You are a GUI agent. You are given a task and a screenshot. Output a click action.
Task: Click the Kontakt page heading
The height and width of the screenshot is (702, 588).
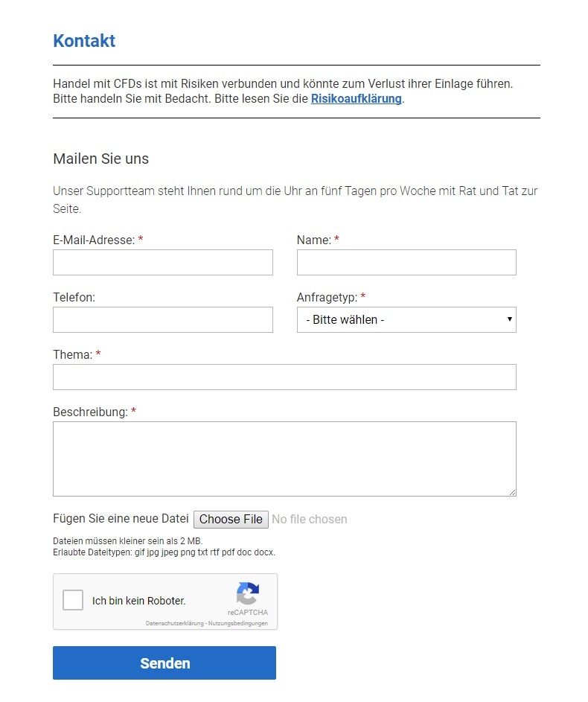coord(84,41)
